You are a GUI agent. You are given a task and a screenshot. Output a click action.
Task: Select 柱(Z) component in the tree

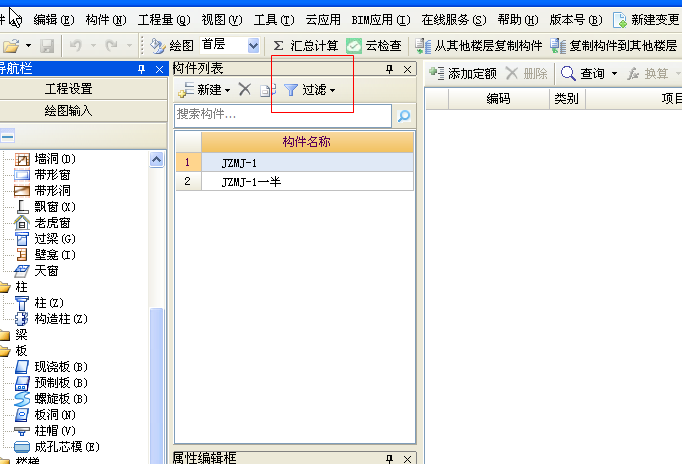click(39, 303)
